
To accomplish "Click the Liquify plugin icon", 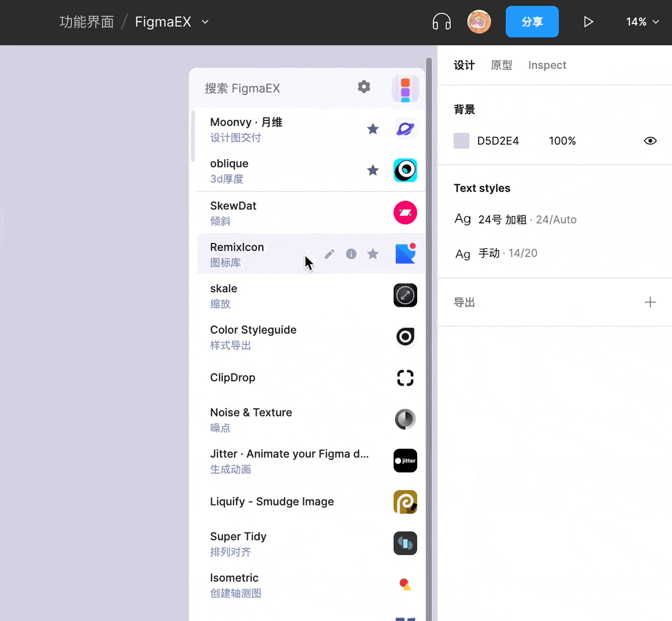I will 405,502.
